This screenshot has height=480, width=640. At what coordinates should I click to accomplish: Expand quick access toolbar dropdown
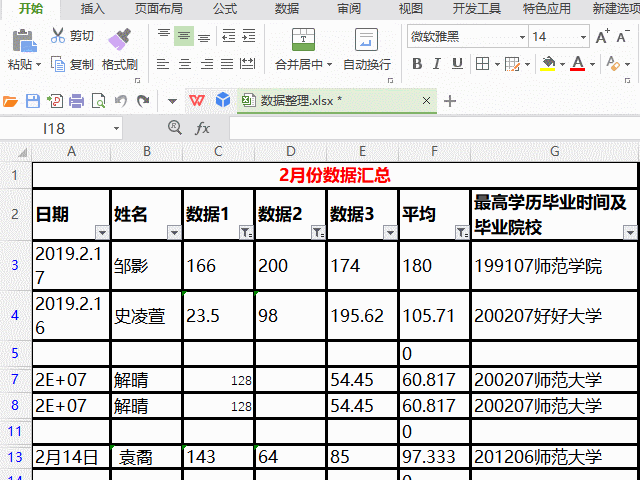pyautogui.click(x=172, y=101)
